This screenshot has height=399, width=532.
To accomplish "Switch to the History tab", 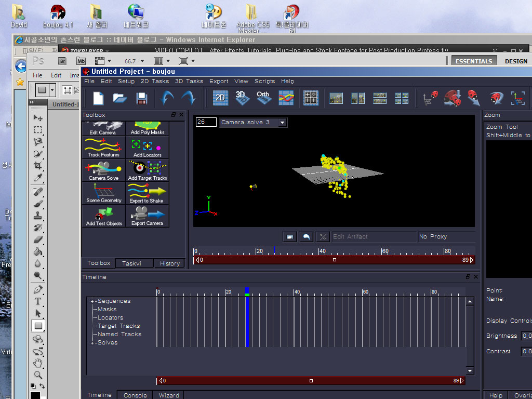I will [170, 263].
